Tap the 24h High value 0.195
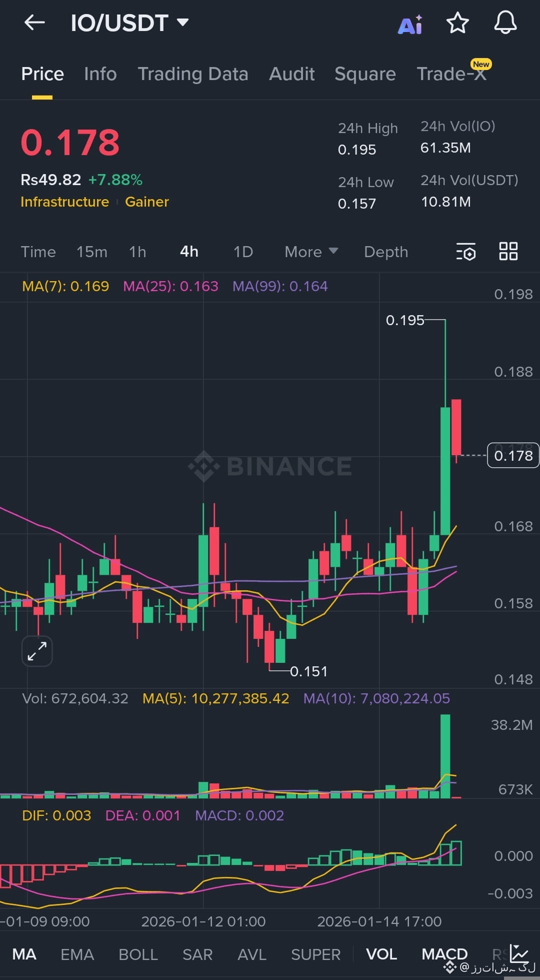The height and width of the screenshot is (980, 540). click(x=357, y=150)
